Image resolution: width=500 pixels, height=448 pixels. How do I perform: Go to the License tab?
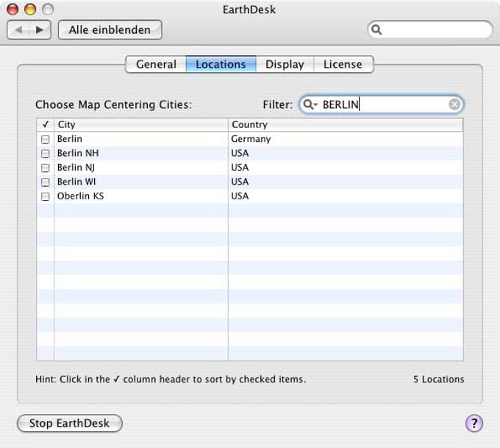(343, 64)
